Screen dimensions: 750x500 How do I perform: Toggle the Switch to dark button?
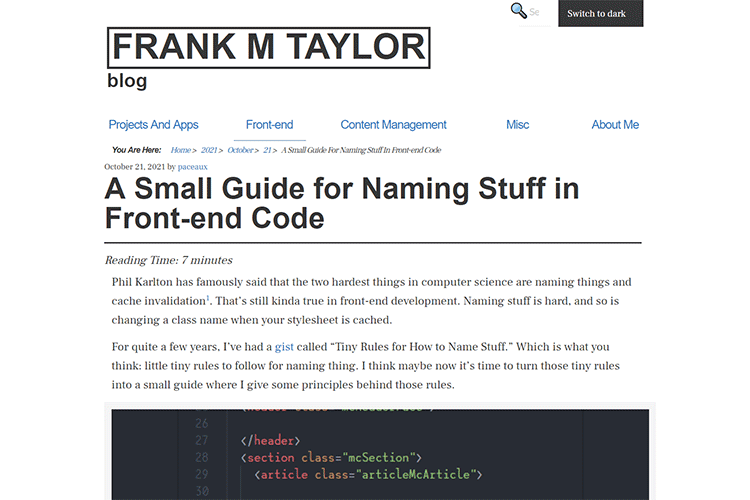[596, 13]
